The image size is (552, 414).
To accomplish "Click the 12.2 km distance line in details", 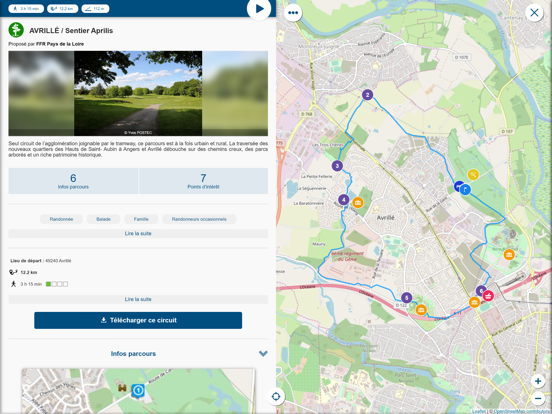I will click(23, 272).
